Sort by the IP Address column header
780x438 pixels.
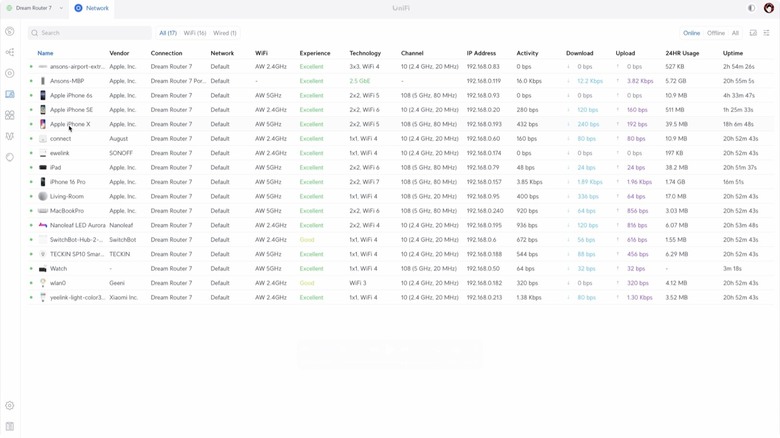coord(481,53)
